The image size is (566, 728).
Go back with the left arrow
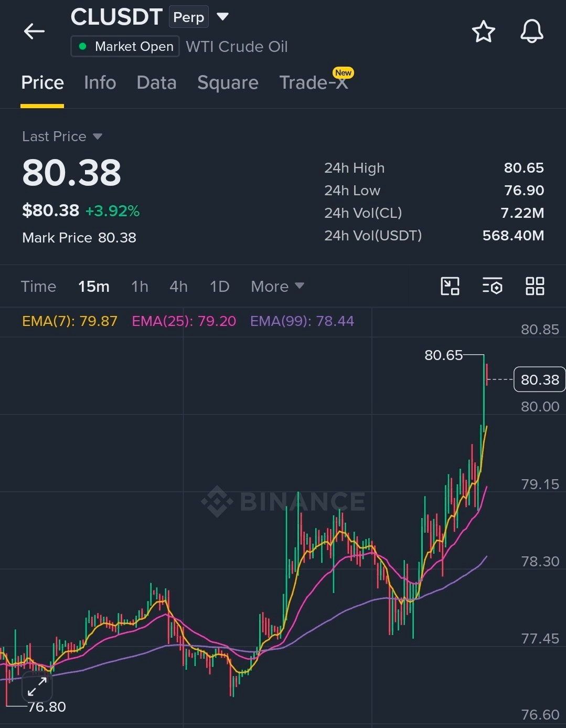click(x=34, y=31)
